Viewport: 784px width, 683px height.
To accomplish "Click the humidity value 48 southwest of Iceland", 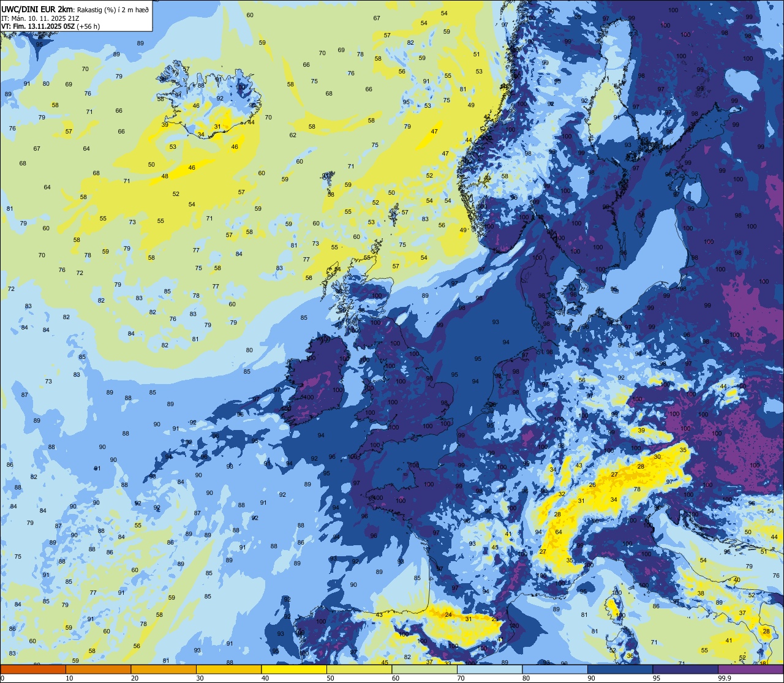I will pos(165,176).
